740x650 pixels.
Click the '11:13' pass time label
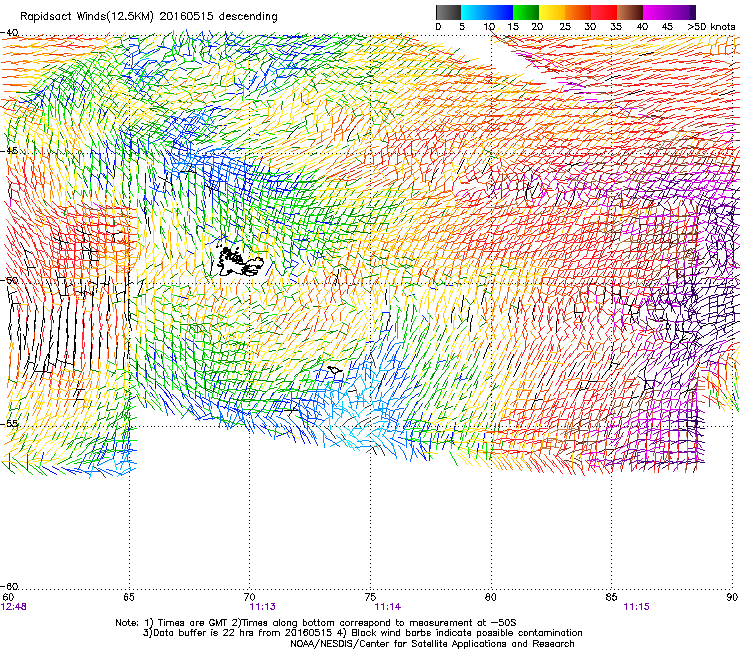(x=262, y=607)
